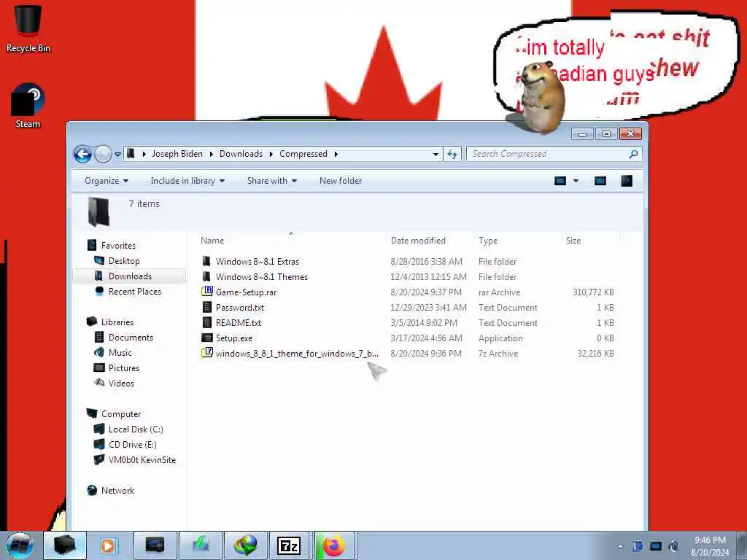Click the Change your view icon
Screen dimensions: 747x560
pos(560,181)
